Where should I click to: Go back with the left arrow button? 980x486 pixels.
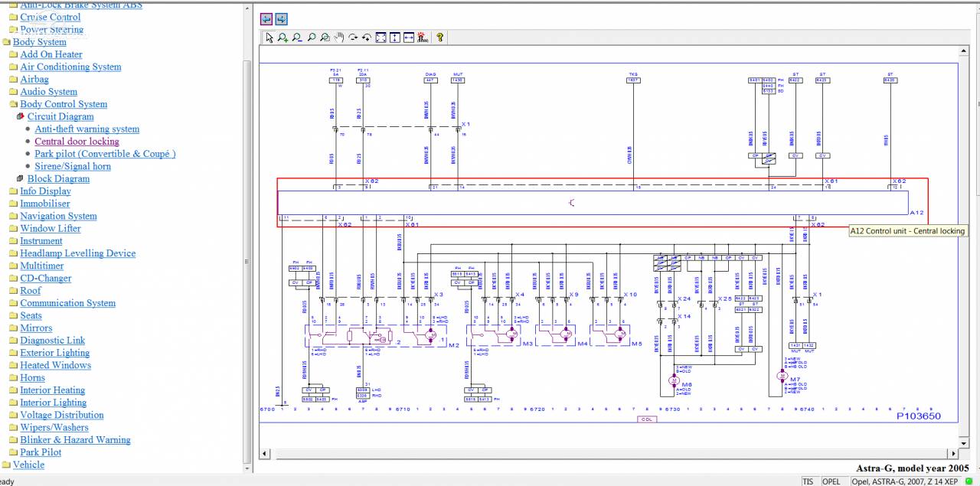tap(266, 19)
